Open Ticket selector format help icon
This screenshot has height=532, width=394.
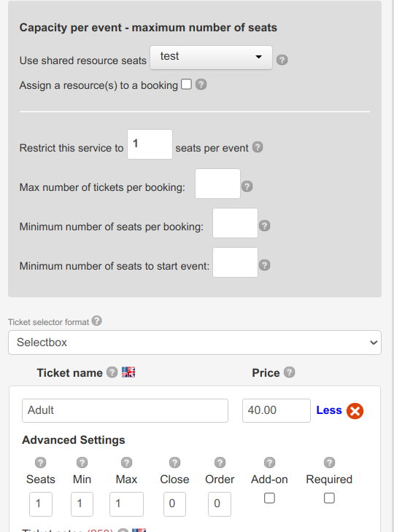(97, 321)
